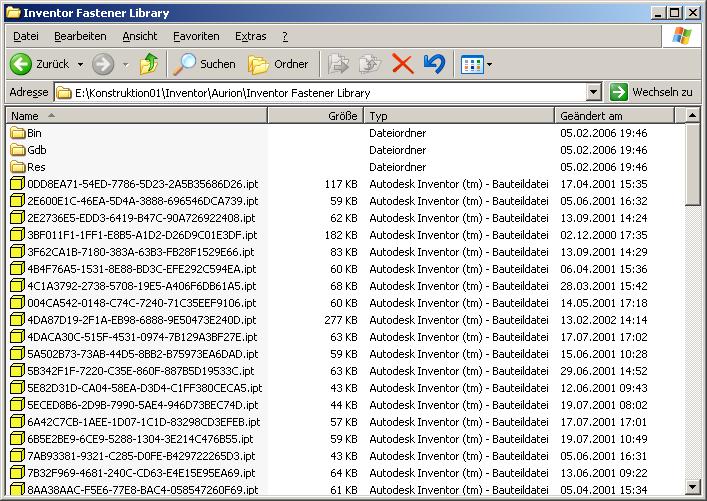Select icon of file 4C1A3792-2738-5708-19E5-A406F6DB61A5.ipt

tap(17, 286)
